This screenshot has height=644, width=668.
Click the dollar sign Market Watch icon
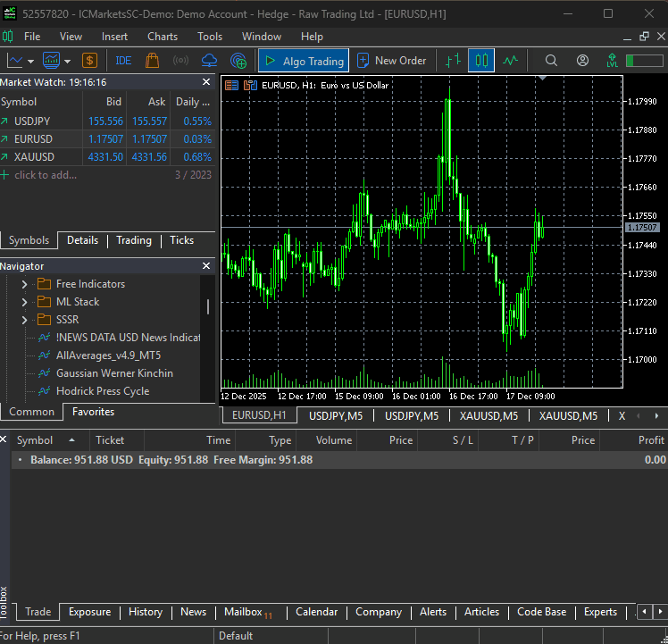pyautogui.click(x=89, y=61)
